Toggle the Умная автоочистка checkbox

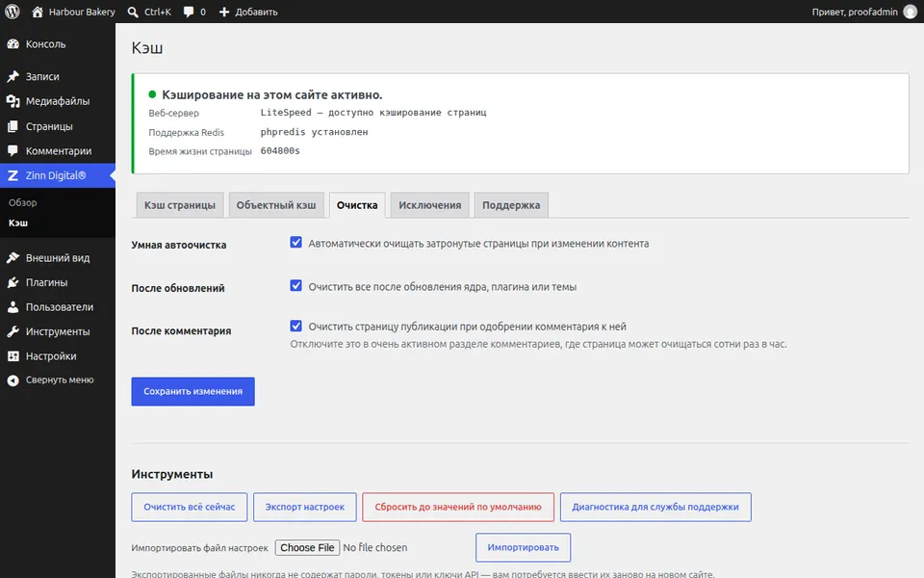click(295, 243)
